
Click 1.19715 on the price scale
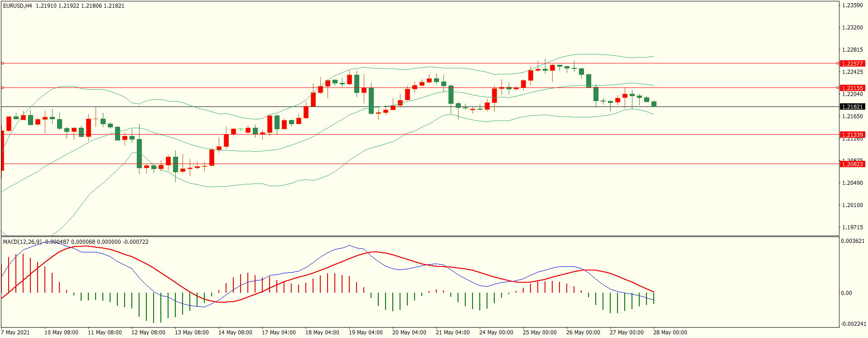pos(852,227)
